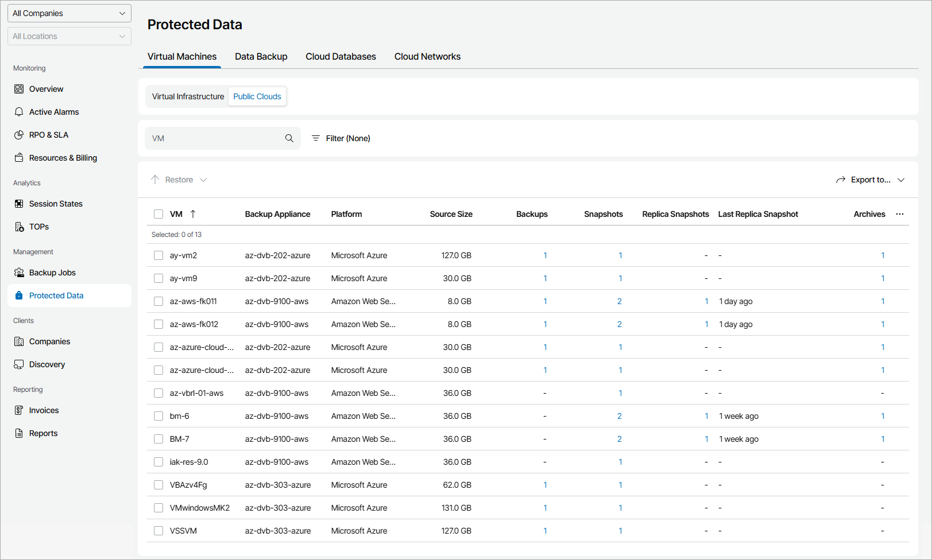Open the TOPs analytics view
This screenshot has height=560, width=932.
pyautogui.click(x=38, y=226)
